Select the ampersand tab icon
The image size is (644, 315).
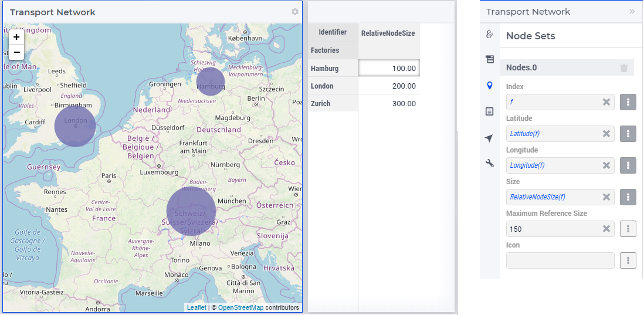coord(489,35)
